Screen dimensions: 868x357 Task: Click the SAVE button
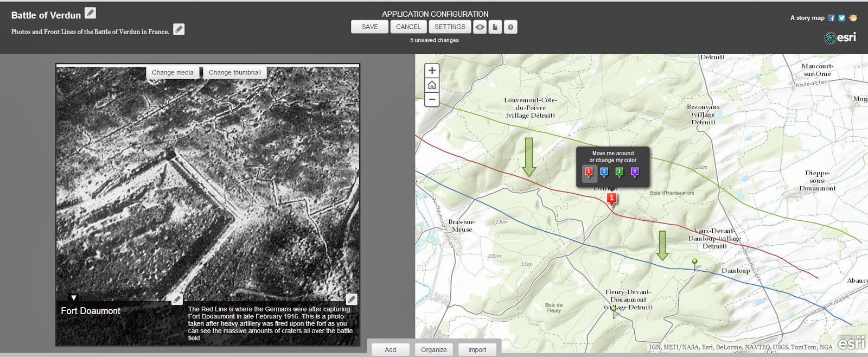(x=370, y=27)
